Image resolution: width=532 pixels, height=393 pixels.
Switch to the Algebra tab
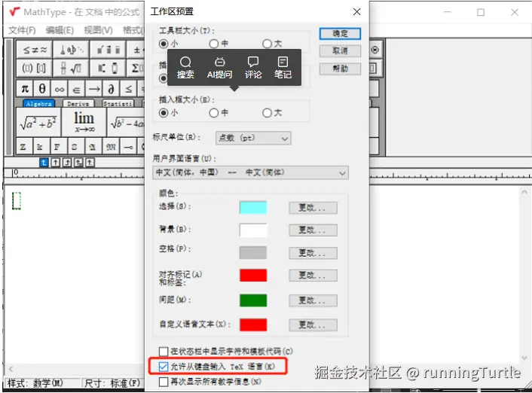click(38, 103)
